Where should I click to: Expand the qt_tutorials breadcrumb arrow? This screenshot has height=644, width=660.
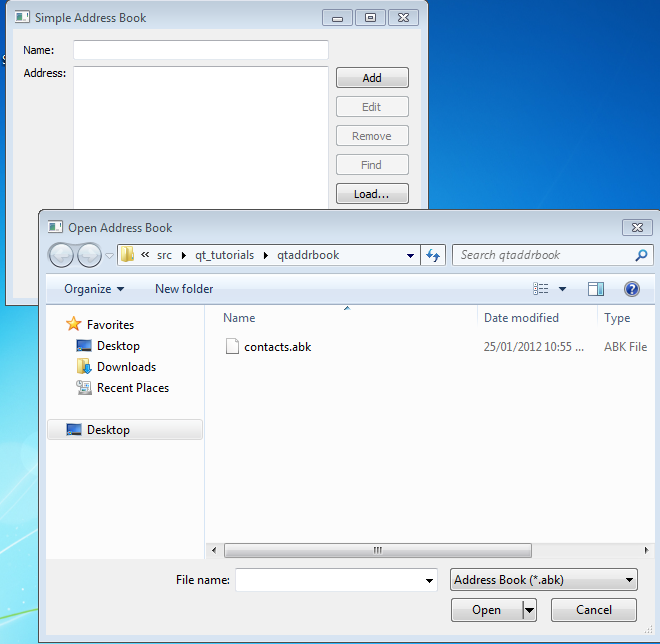266,255
